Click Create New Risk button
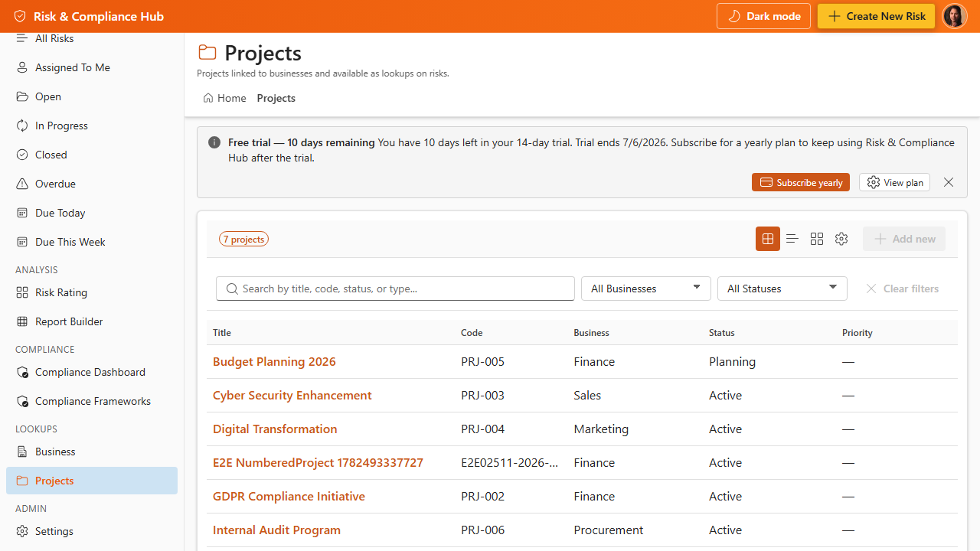980x551 pixels. pos(876,16)
